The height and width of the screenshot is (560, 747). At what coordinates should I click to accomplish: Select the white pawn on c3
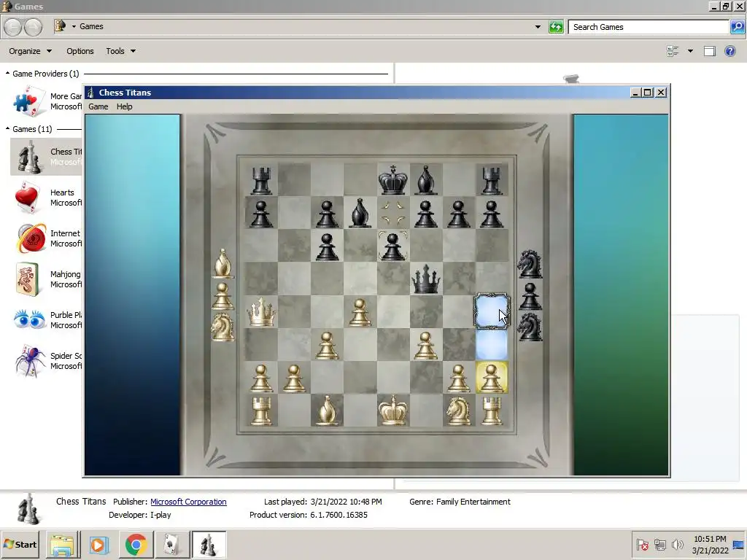(327, 345)
